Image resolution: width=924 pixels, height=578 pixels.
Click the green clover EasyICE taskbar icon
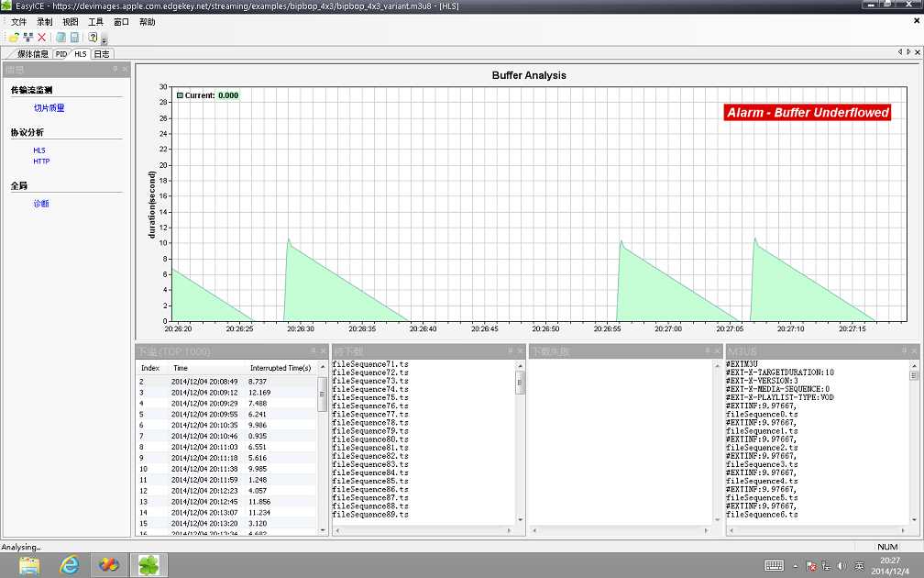149,565
